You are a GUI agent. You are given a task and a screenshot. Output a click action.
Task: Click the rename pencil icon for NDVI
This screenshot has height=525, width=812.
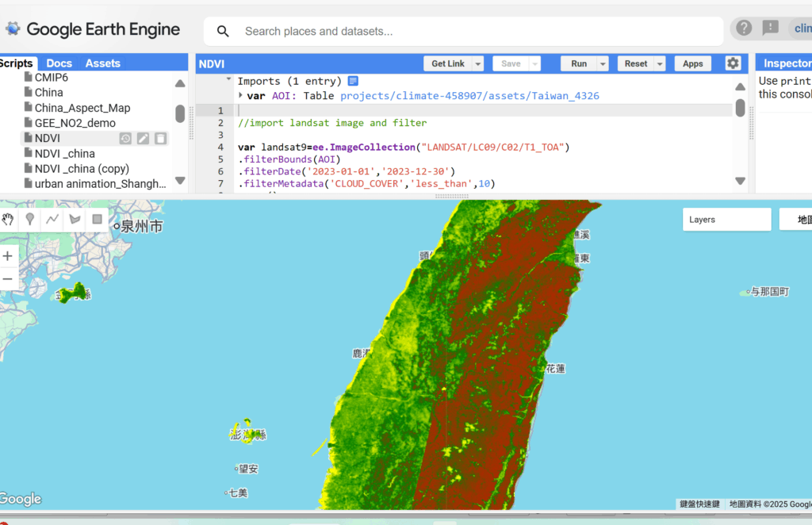tap(143, 139)
